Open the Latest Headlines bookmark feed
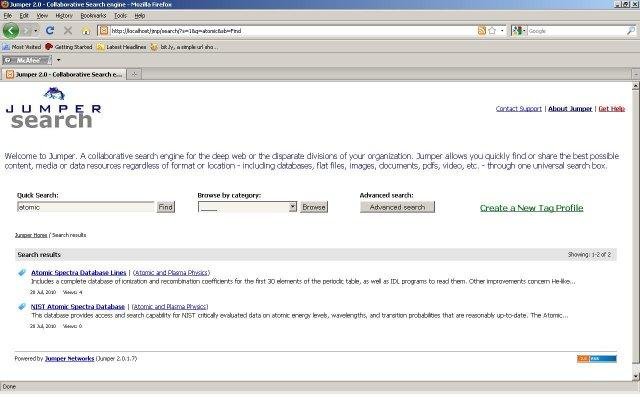640x397 pixels. [x=122, y=47]
